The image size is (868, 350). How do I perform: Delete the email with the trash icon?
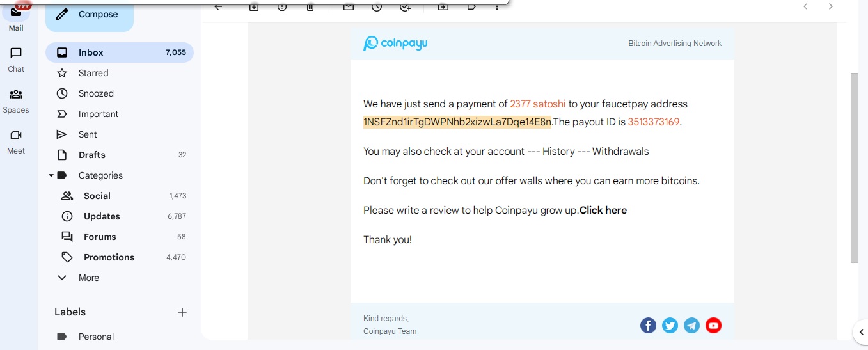(x=310, y=6)
